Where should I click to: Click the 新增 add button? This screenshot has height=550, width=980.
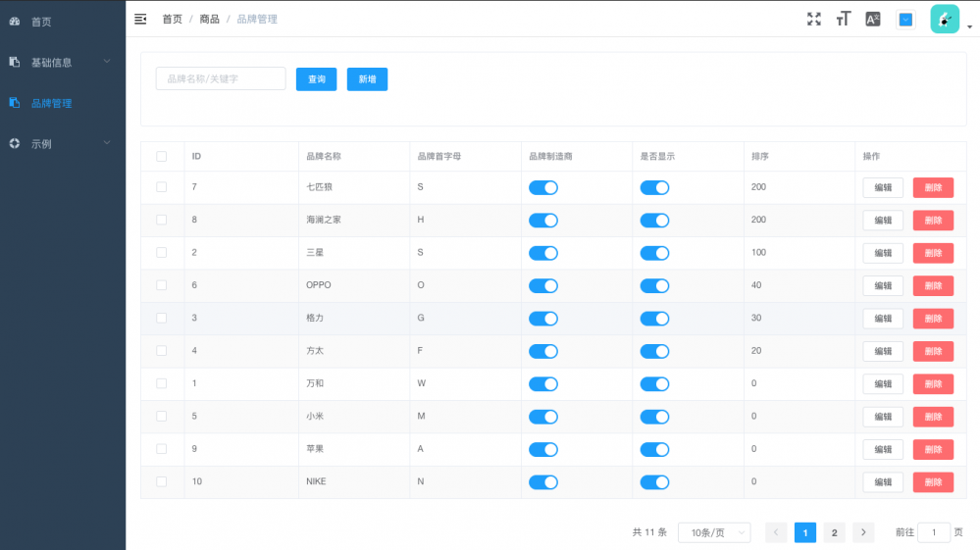point(368,79)
